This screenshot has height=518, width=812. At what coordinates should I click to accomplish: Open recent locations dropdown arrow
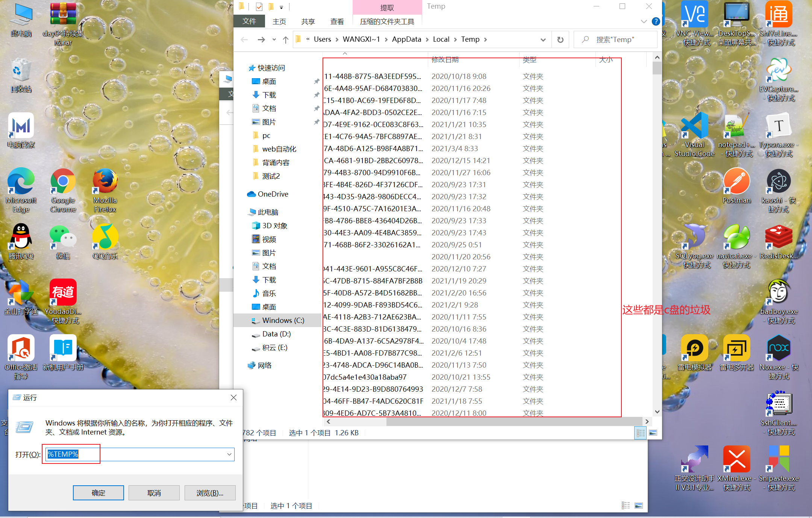click(x=274, y=39)
